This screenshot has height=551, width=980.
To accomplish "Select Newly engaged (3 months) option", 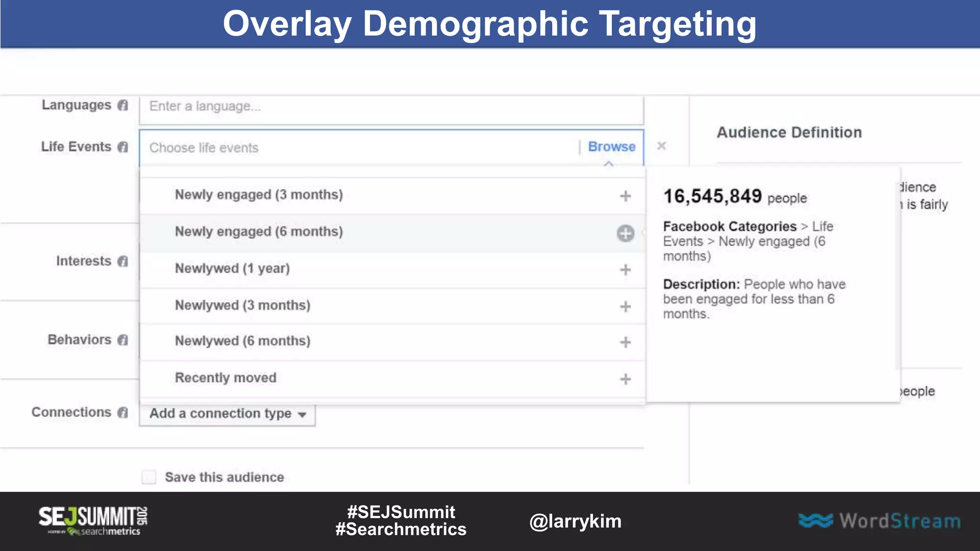I will 392,196.
